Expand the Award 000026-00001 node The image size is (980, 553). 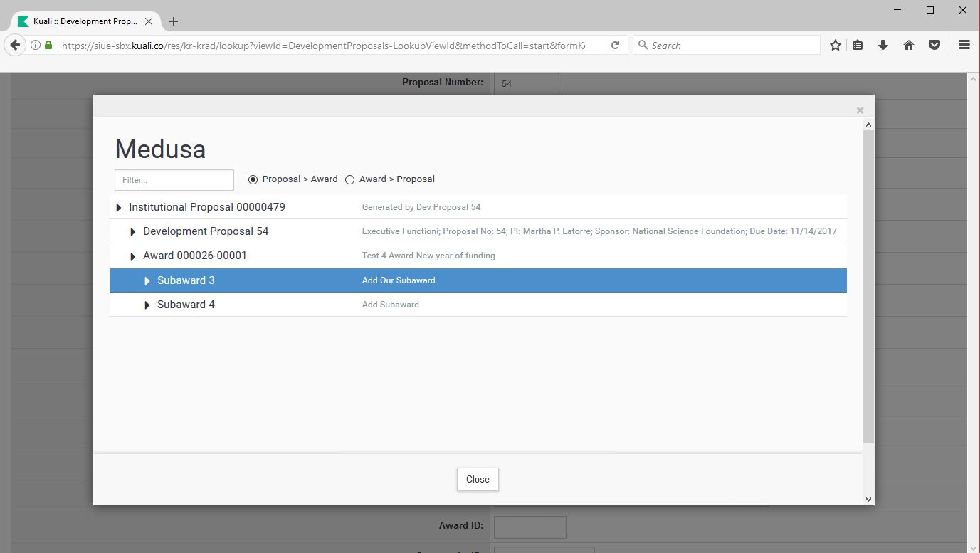pyautogui.click(x=133, y=256)
